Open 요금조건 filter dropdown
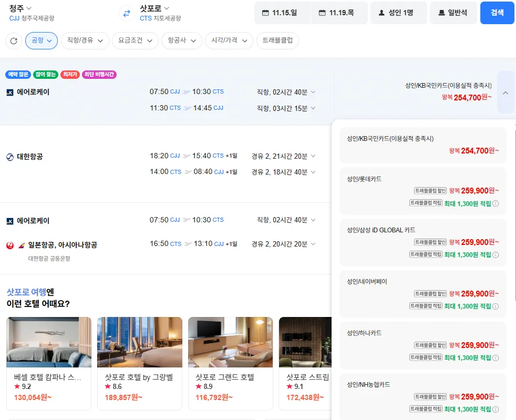Screen dimensions: 516x420 [x=135, y=41]
